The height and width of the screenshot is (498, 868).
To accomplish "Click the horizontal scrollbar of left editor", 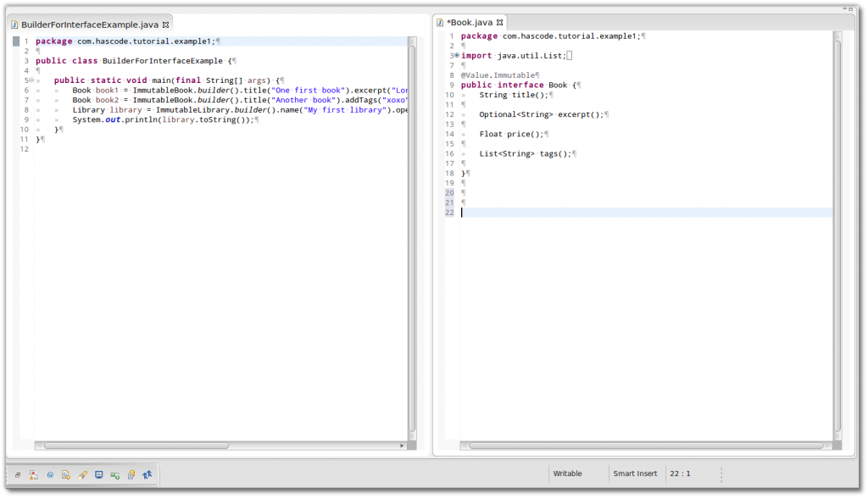I will (x=136, y=445).
